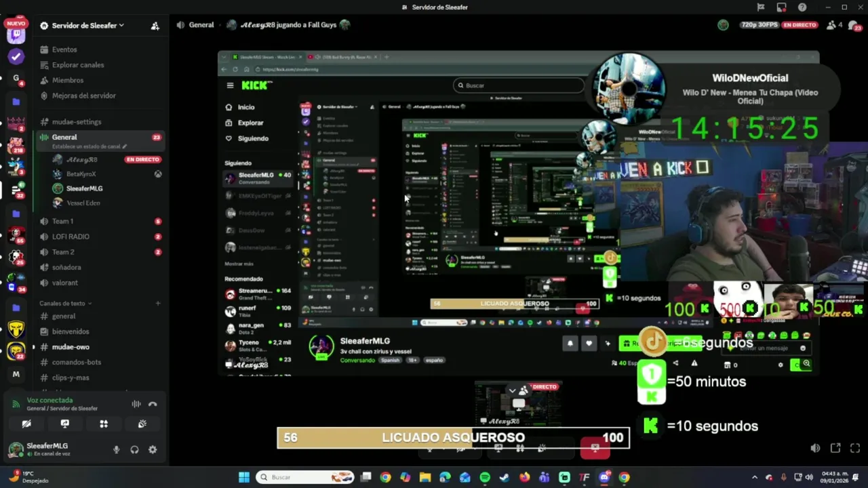Screen dimensions: 868x488
Task: Open Explorar canales in the sidebar
Action: (78, 65)
